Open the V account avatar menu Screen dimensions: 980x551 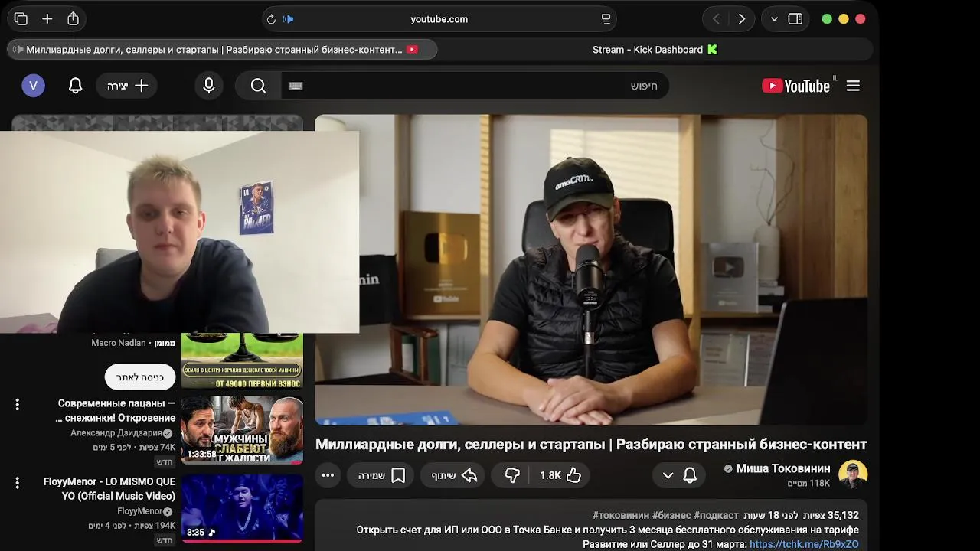coord(33,86)
